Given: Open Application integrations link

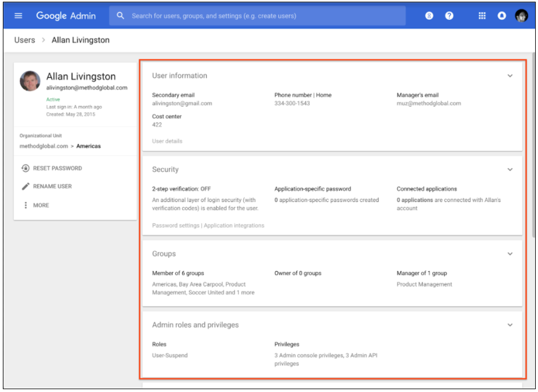Looking at the screenshot, I should click(234, 226).
